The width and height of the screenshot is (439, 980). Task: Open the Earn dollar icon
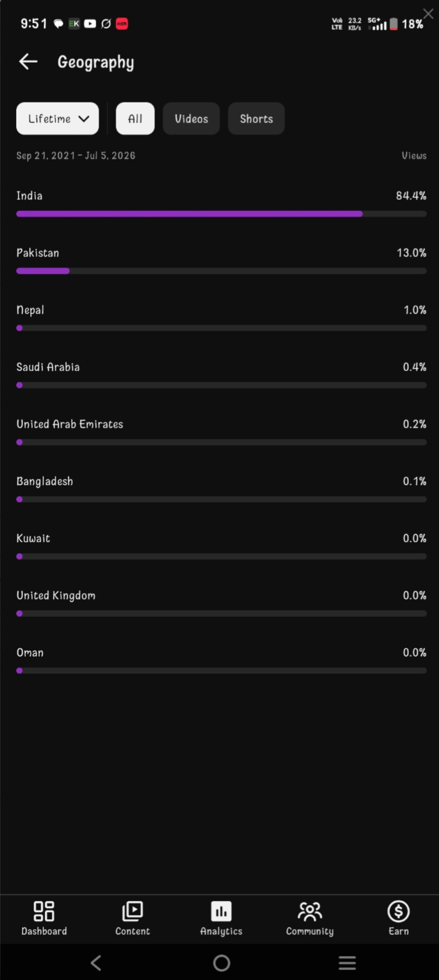point(398,911)
